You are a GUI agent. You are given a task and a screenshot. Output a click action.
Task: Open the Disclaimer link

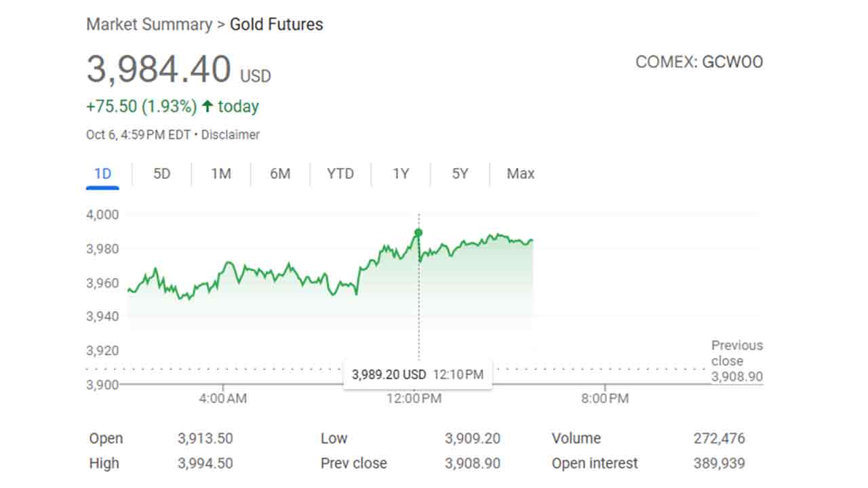[x=230, y=135]
